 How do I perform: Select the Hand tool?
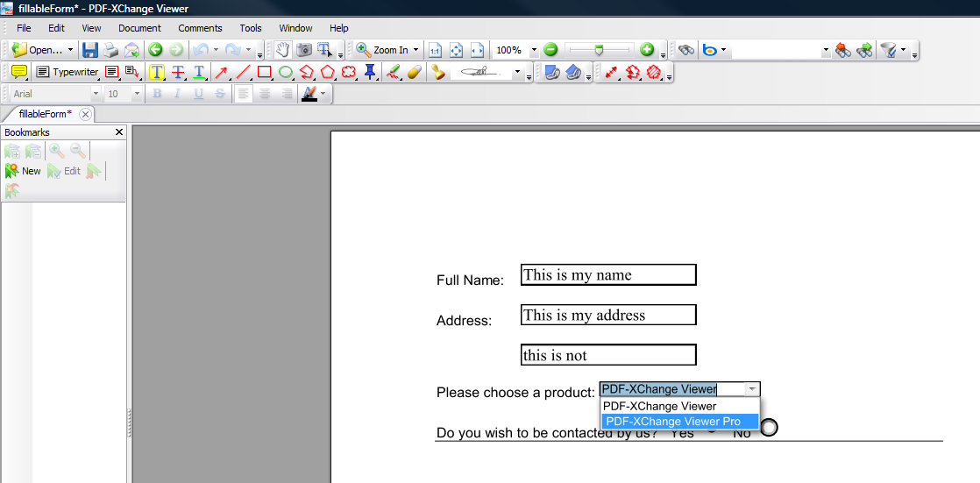(283, 50)
